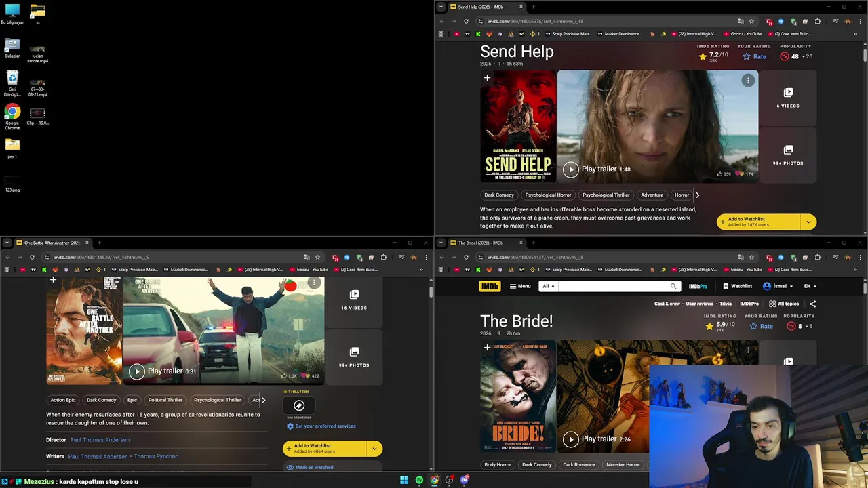
Task: Add Send Help poster to watchlist with plus
Action: pos(487,78)
